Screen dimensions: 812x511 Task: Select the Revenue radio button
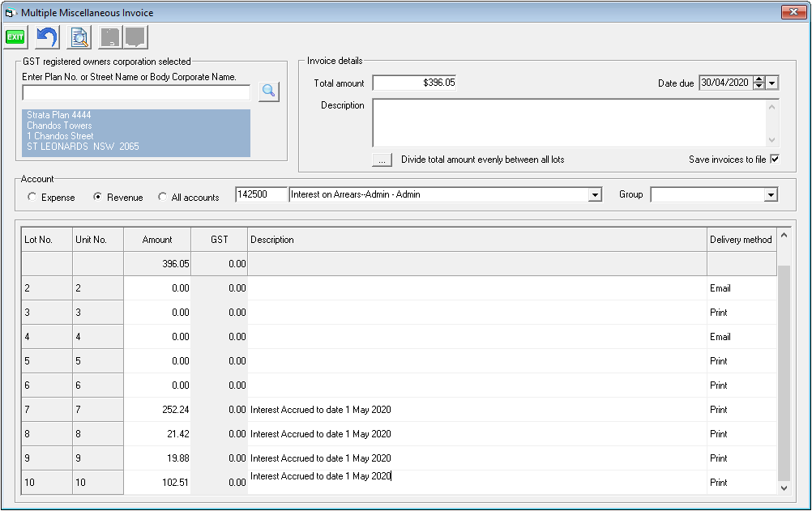click(97, 198)
